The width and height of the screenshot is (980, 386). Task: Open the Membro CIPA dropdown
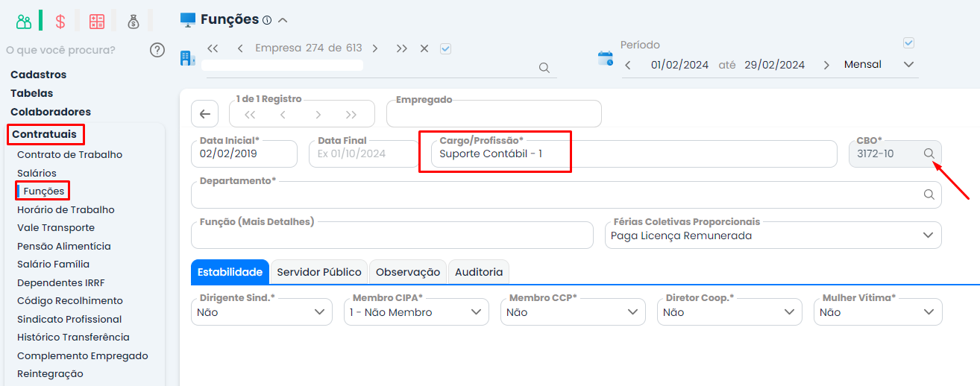[416, 312]
